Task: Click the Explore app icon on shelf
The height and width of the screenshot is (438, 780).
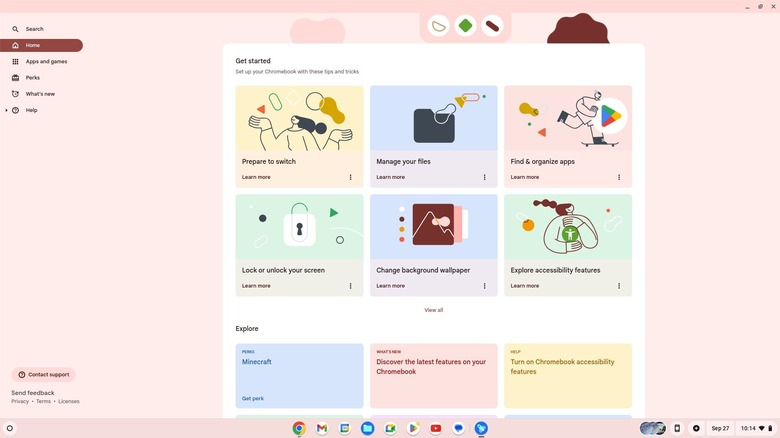Action: (x=481, y=428)
